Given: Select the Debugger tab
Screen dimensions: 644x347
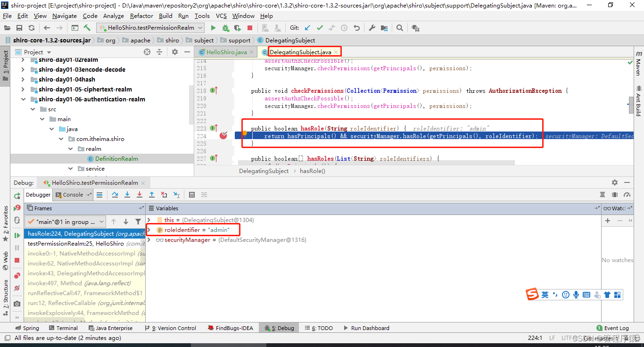Looking at the screenshot, I should (x=38, y=195).
